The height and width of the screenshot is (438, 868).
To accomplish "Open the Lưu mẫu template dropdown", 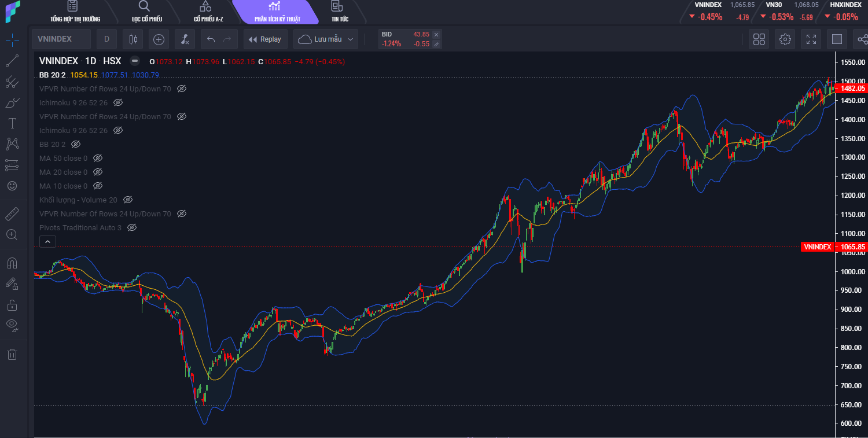I will point(326,39).
